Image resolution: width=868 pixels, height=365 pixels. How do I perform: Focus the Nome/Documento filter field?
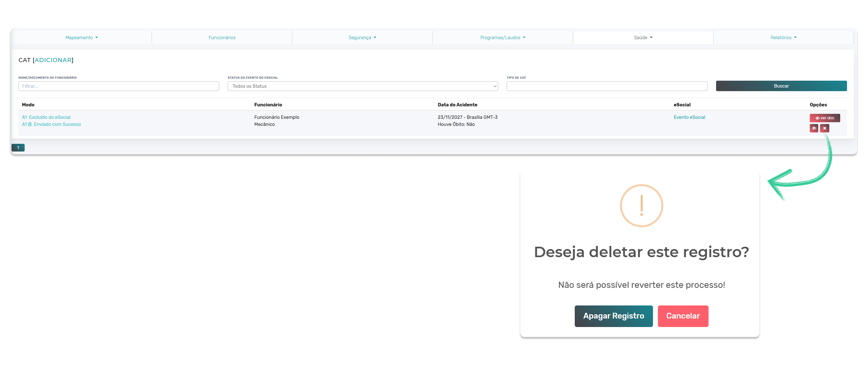point(119,86)
